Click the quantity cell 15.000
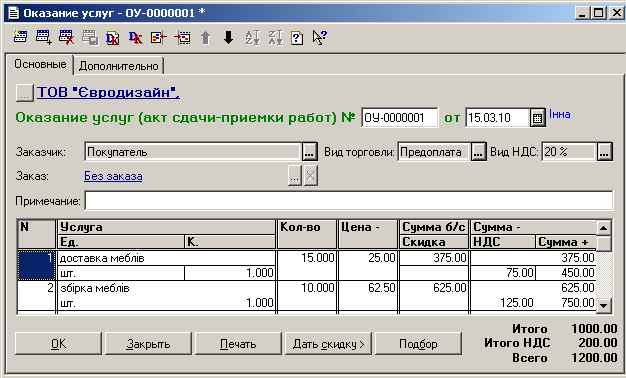The height and width of the screenshot is (378, 626). tap(307, 258)
